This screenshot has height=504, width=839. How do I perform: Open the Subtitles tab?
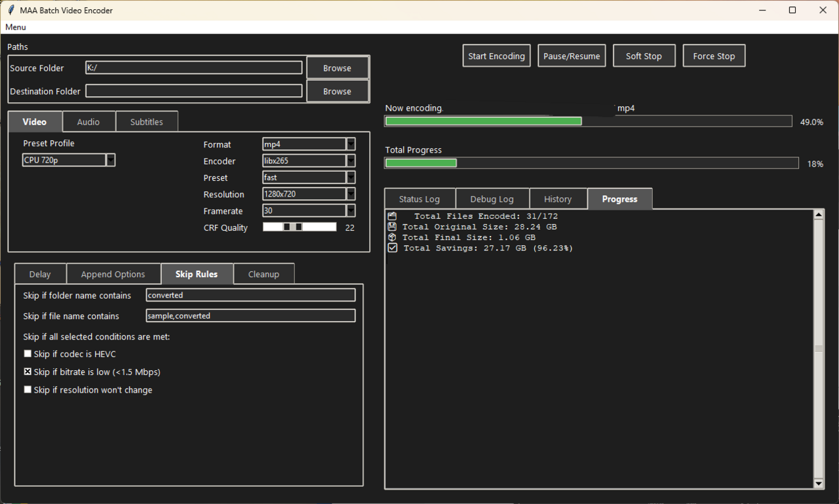pos(147,122)
